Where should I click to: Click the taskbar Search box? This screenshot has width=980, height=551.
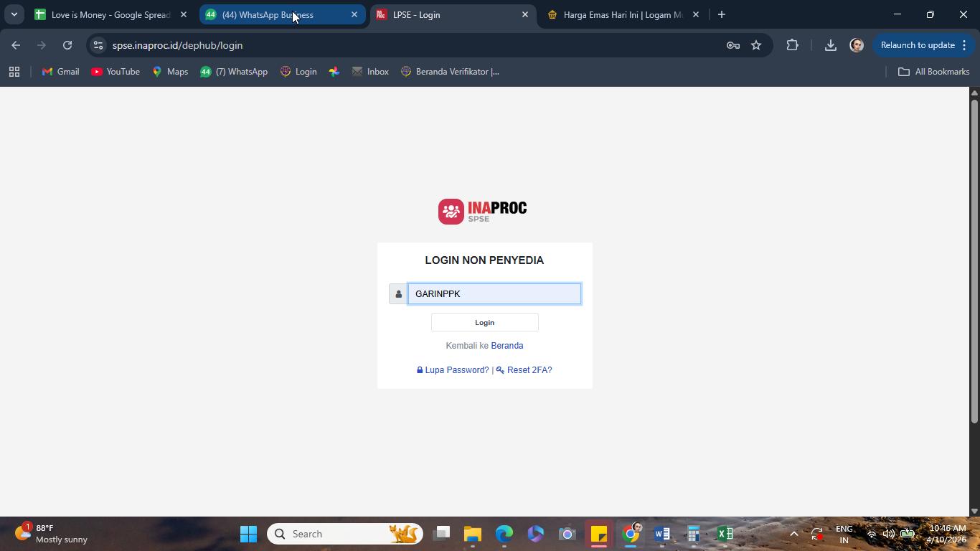345,534
